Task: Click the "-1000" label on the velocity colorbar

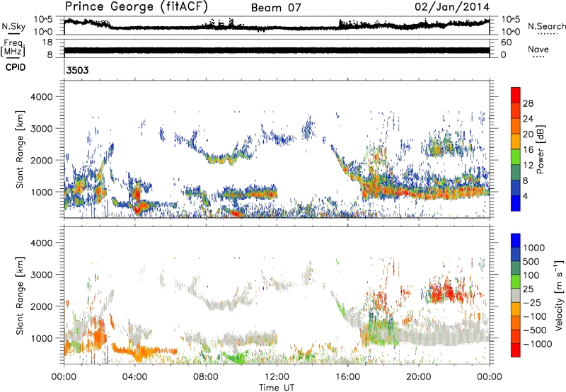Action: point(537,344)
